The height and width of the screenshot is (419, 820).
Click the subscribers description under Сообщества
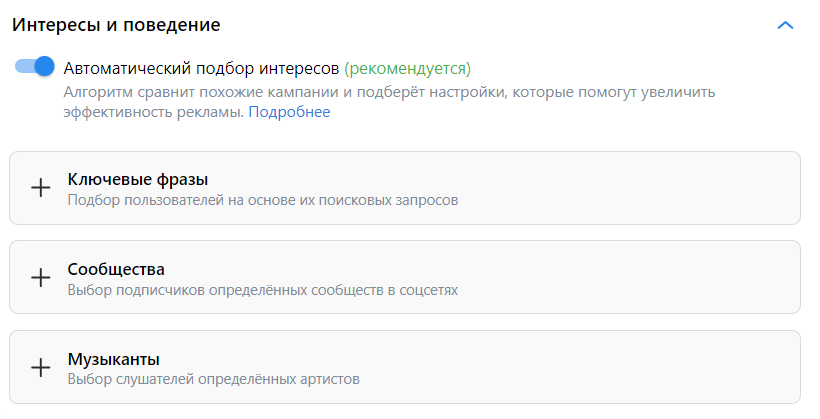pos(262,290)
